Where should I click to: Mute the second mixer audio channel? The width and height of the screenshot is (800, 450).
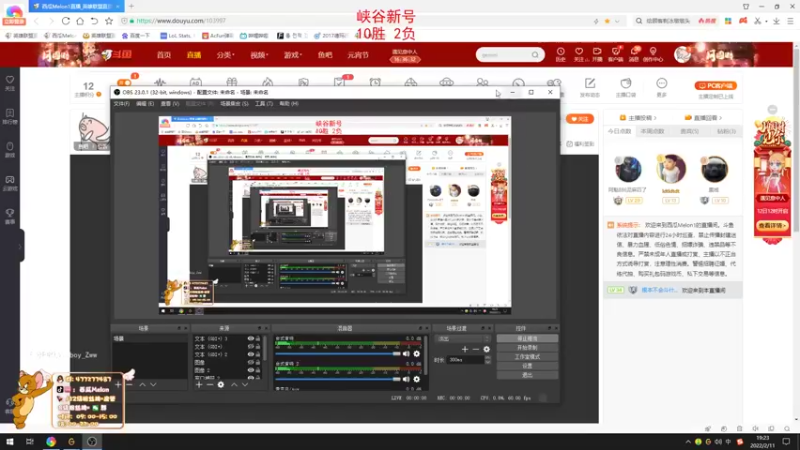pyautogui.click(x=406, y=379)
